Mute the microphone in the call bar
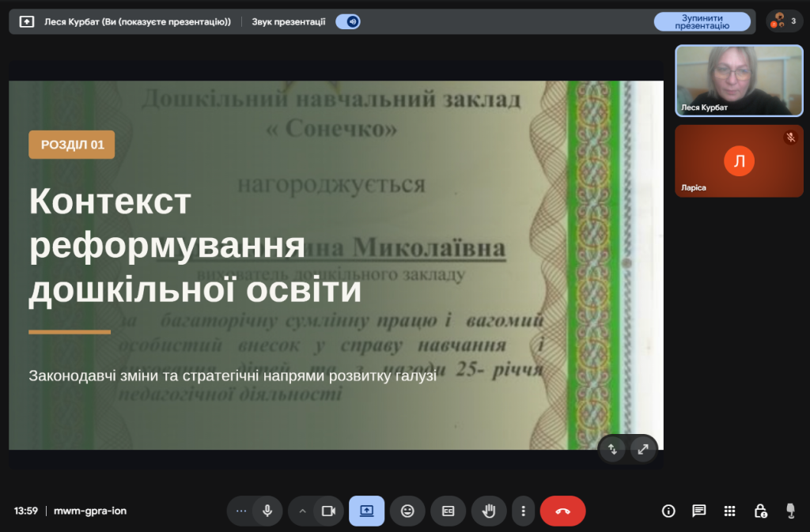Viewport: 810px width, 532px height. (x=267, y=511)
